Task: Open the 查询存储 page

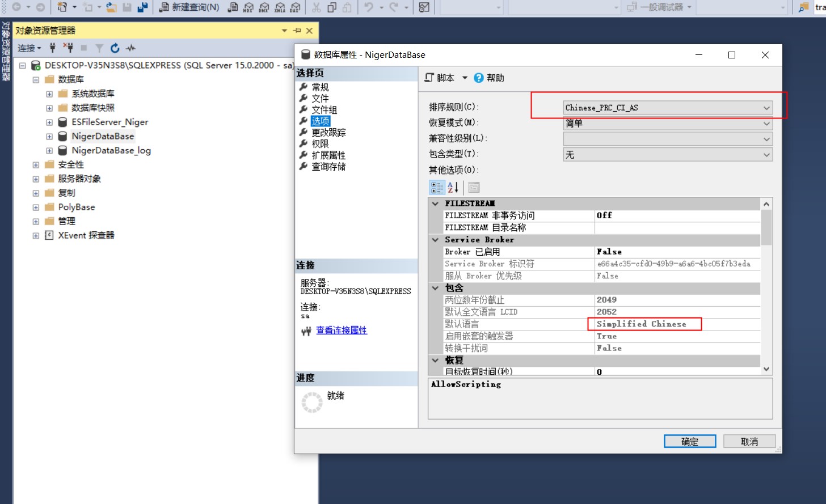Action: (x=328, y=167)
